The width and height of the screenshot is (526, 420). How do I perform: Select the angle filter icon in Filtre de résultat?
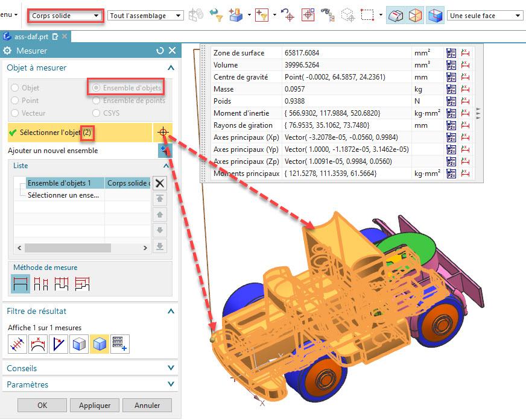click(x=59, y=344)
